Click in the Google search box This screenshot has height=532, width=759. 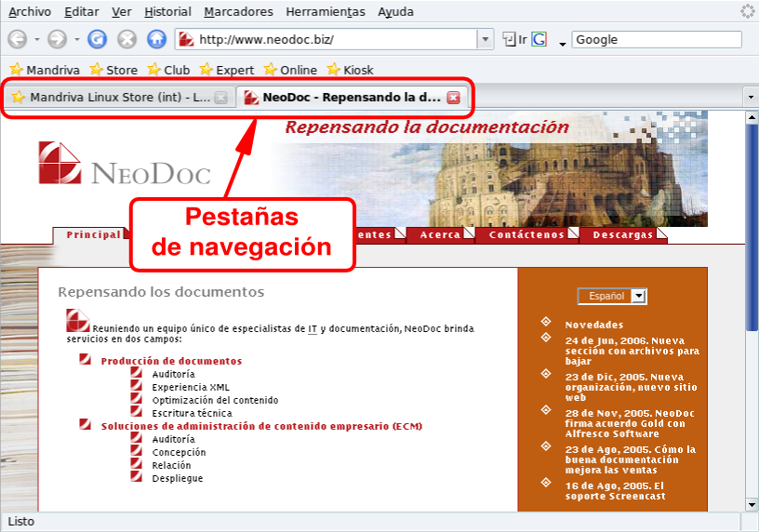pyautogui.click(x=657, y=39)
